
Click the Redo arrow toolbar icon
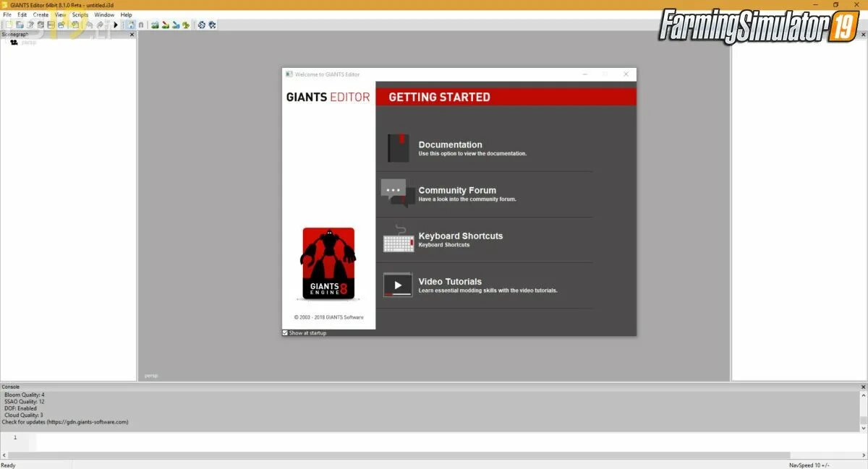pos(100,25)
